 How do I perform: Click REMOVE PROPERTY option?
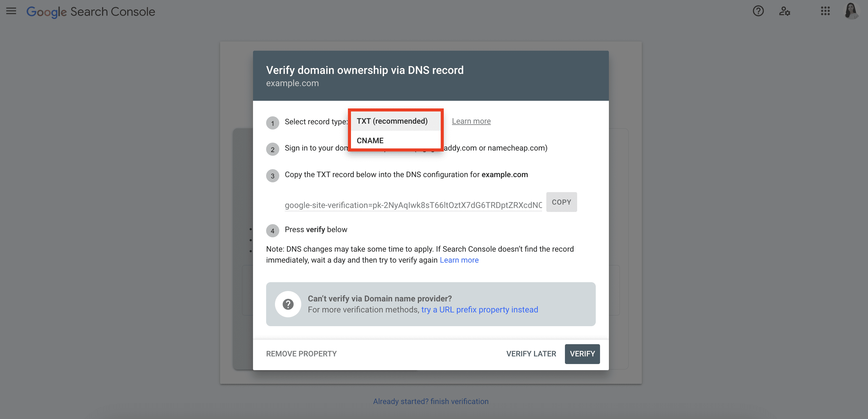[x=301, y=353]
